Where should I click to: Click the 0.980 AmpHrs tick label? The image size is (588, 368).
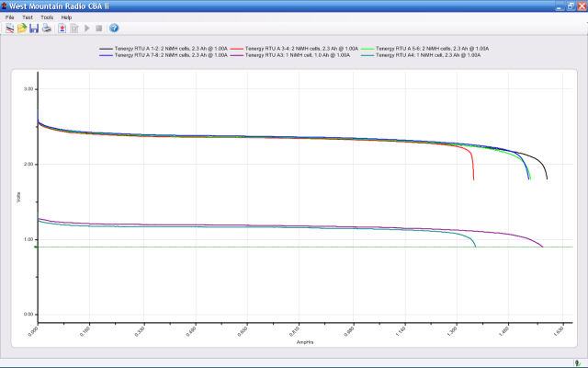click(349, 331)
